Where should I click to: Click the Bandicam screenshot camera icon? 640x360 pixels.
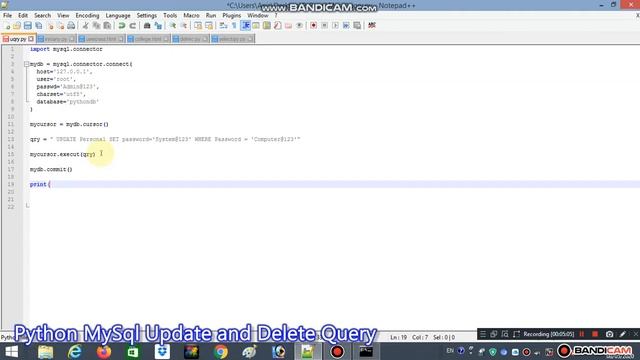click(609, 334)
